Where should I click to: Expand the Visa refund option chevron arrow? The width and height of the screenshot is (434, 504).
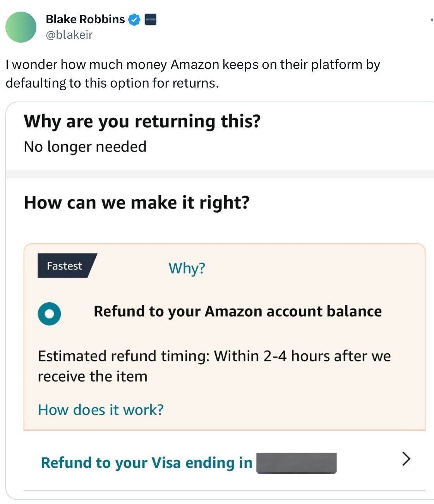click(406, 459)
